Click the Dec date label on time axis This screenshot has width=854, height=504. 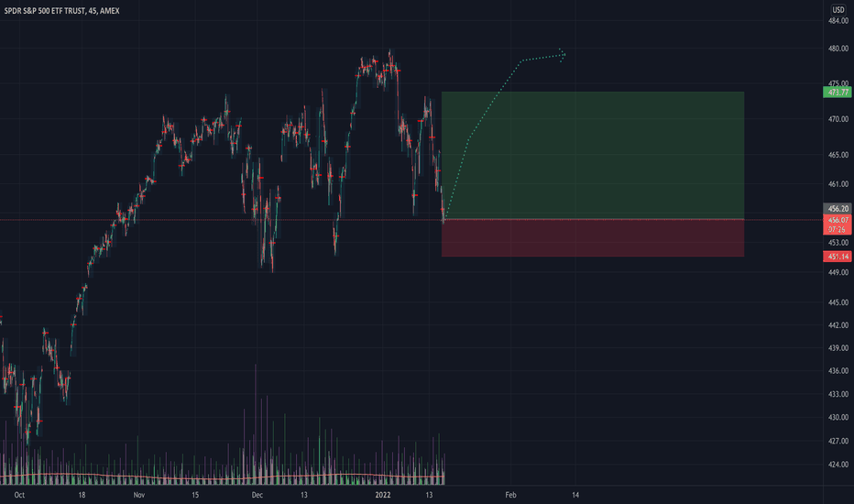point(257,495)
